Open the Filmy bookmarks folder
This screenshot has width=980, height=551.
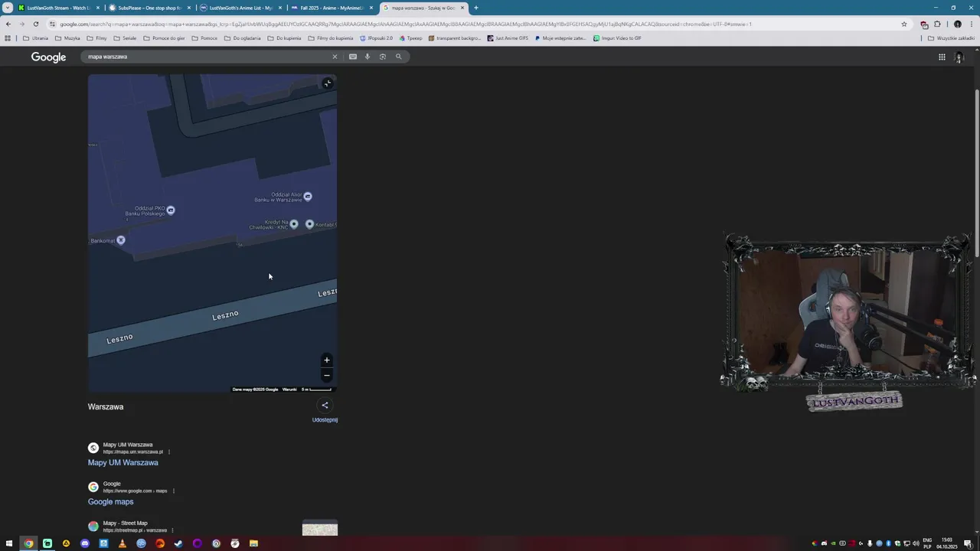(96, 38)
